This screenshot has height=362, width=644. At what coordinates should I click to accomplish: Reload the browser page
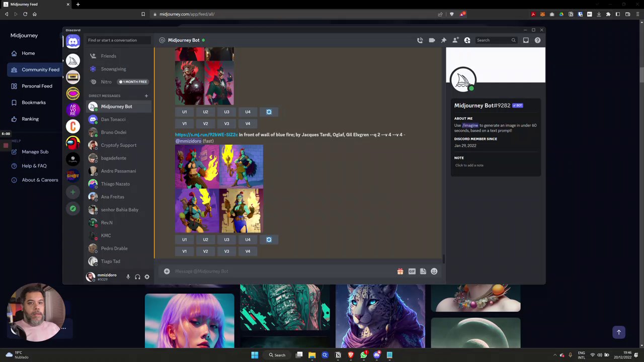point(25,14)
